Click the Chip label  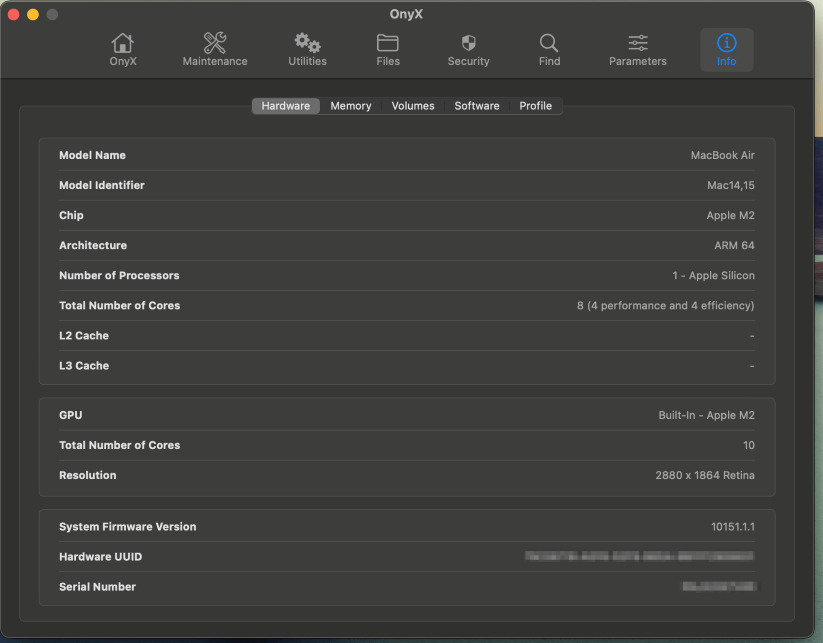tap(71, 215)
